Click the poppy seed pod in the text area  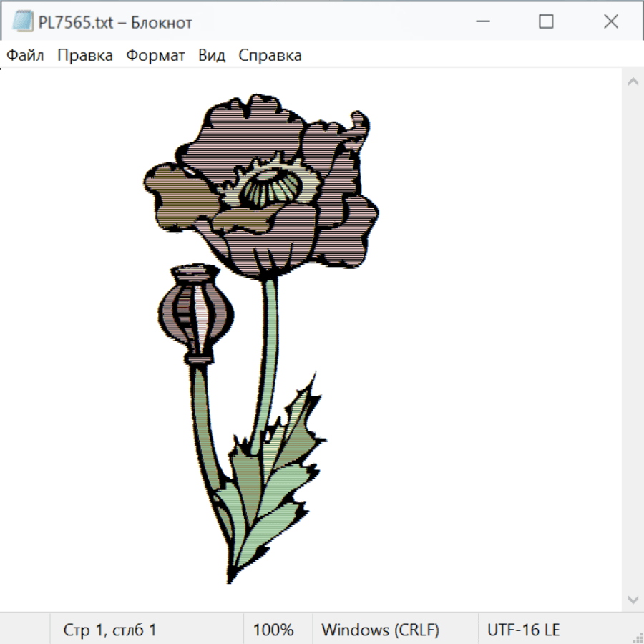(x=195, y=312)
